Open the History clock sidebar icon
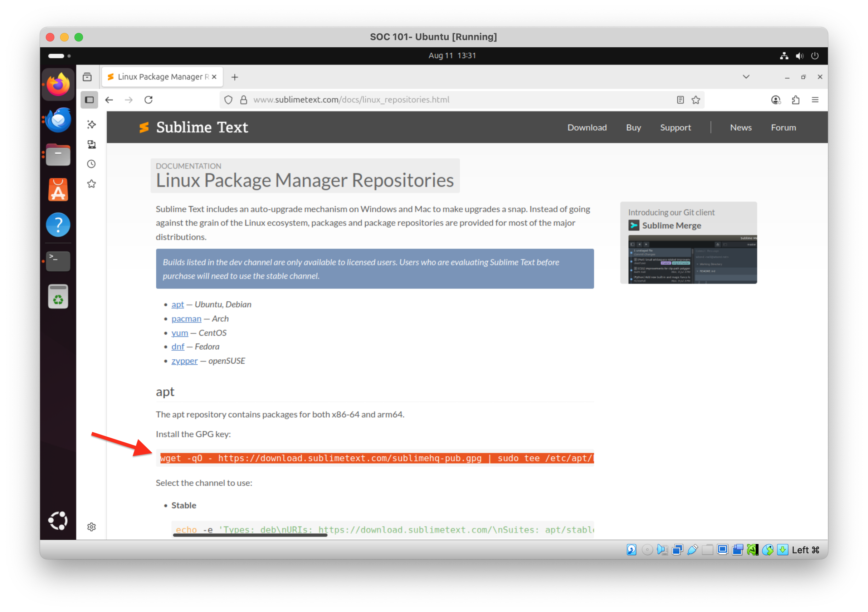Image resolution: width=868 pixels, height=612 pixels. (x=92, y=164)
